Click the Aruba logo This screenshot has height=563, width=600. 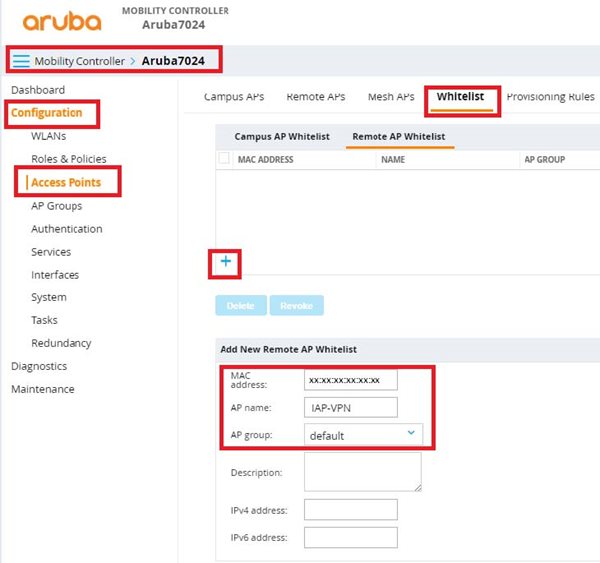coord(62,21)
